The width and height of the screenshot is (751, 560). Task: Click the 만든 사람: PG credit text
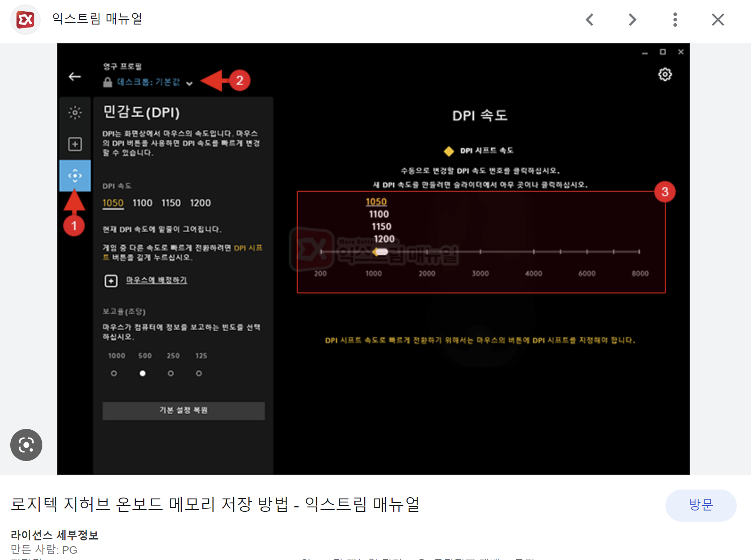click(x=44, y=550)
